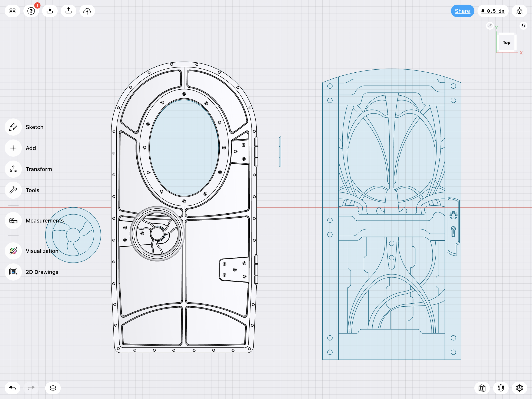This screenshot has width=532, height=399.
Task: Open the Measurements tape icon
Action: coord(13,220)
